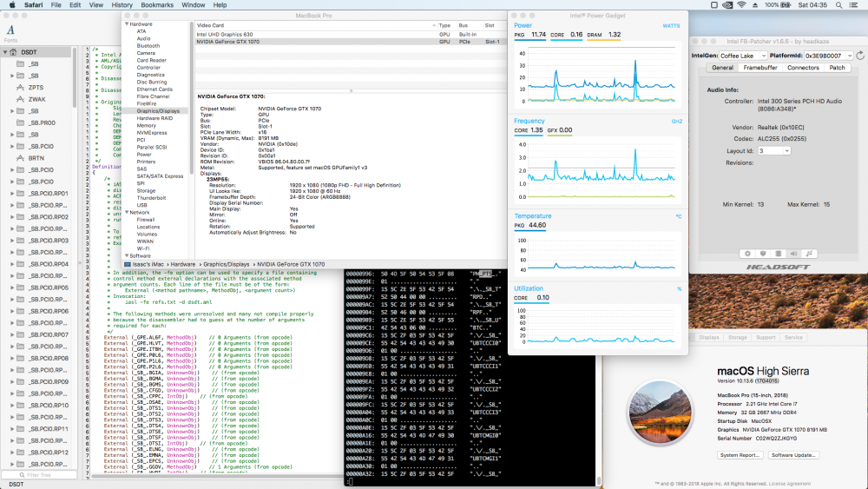Viewport: 868px width, 489px height.
Task: Collapse the Network section in System Information
Action: [127, 213]
